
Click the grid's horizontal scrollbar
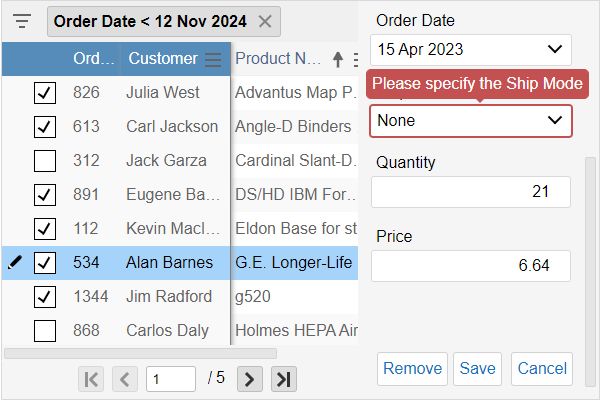(x=140, y=353)
